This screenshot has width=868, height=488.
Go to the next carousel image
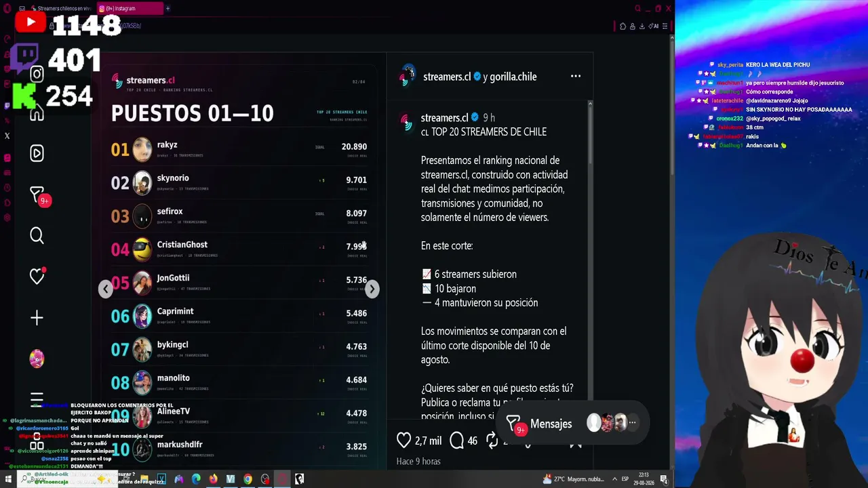(x=372, y=289)
